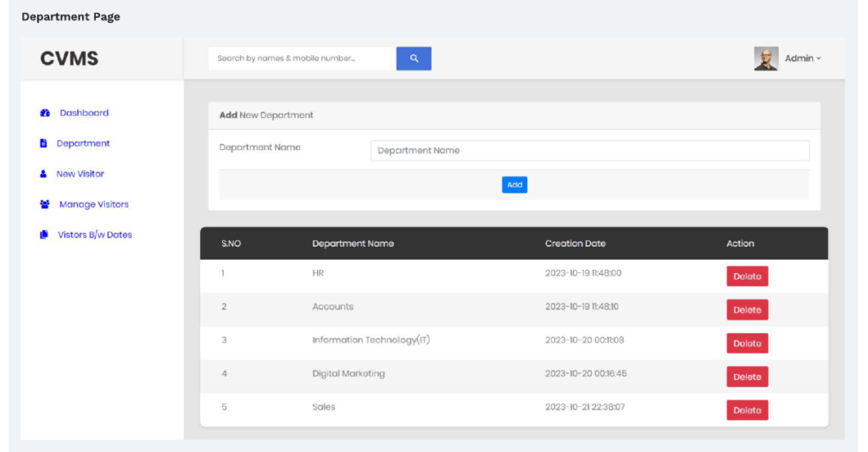Click the Department Name column header
The image size is (868, 452).
pyautogui.click(x=353, y=243)
